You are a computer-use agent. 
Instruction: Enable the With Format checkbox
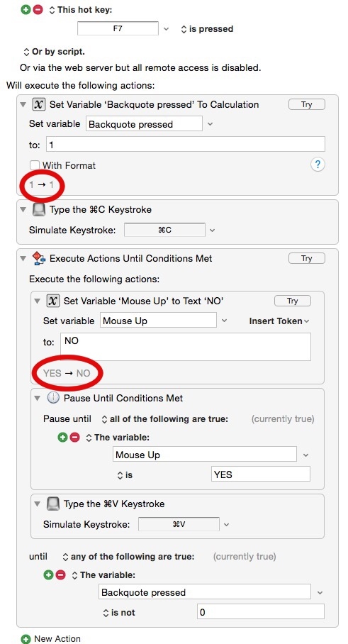click(x=35, y=165)
